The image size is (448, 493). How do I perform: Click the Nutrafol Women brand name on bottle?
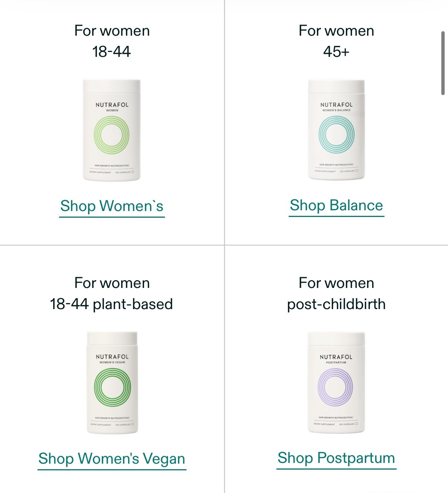click(x=112, y=105)
